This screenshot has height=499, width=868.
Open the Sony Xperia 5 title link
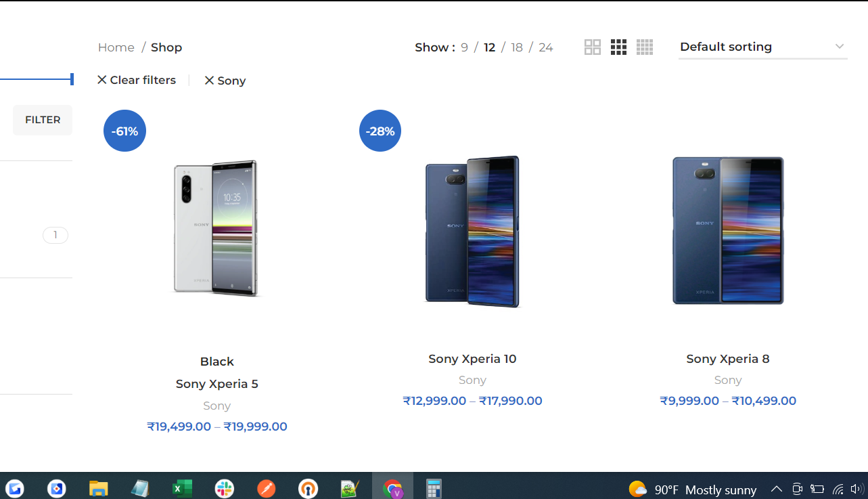coord(216,384)
